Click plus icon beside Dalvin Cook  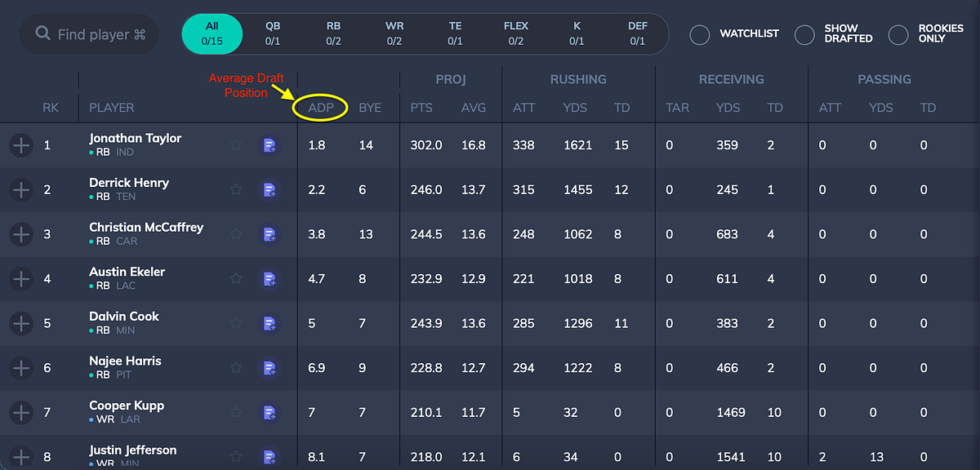[x=20, y=323]
